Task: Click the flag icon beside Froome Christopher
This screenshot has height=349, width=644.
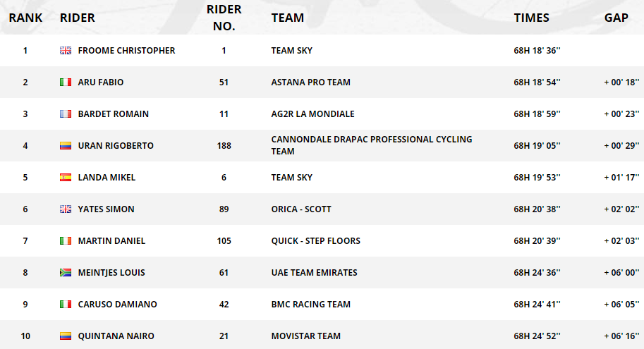Action: [66, 51]
